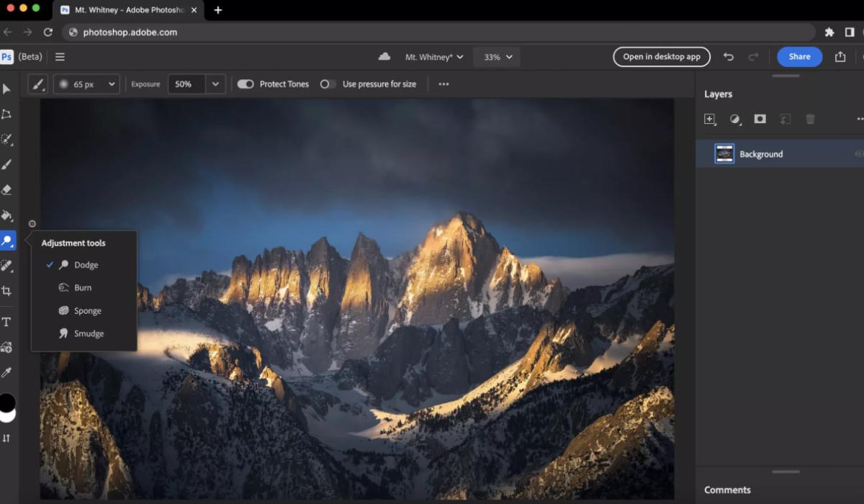
Task: Disable the Protect Tones toggle
Action: coord(246,84)
